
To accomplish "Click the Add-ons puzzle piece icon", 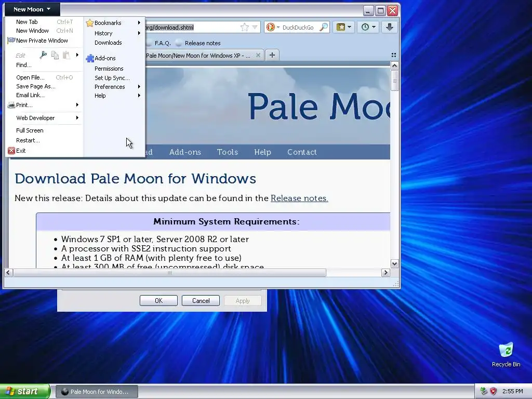I will (x=89, y=58).
